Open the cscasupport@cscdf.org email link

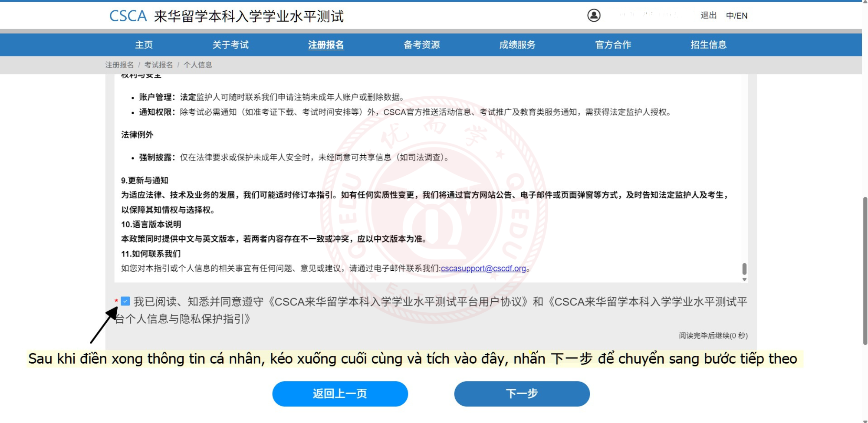(x=483, y=269)
